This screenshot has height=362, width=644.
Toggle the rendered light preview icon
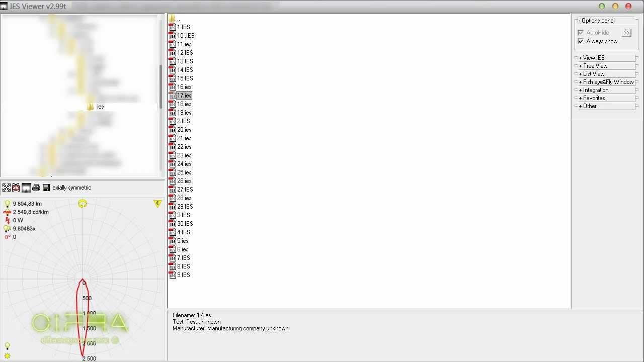[26, 188]
